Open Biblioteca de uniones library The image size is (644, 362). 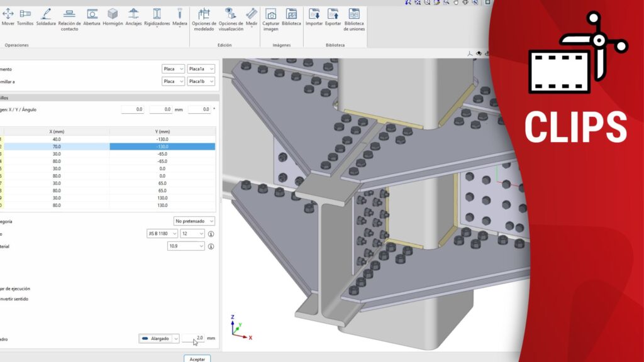pyautogui.click(x=353, y=19)
